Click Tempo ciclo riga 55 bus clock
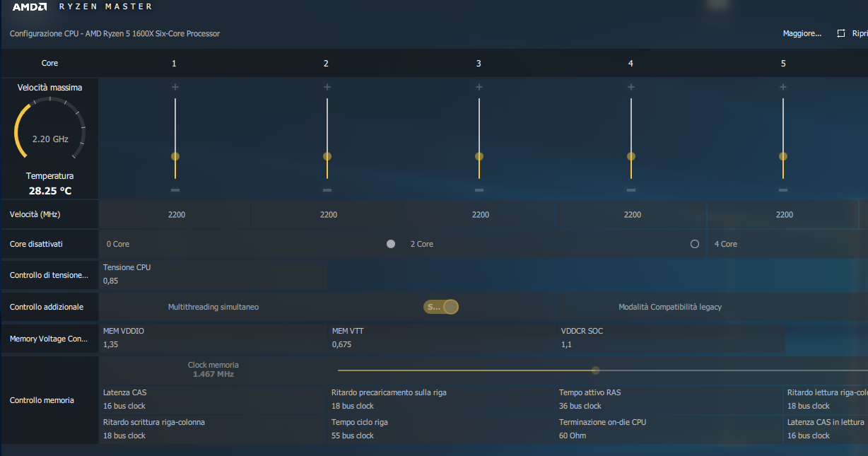 353,435
